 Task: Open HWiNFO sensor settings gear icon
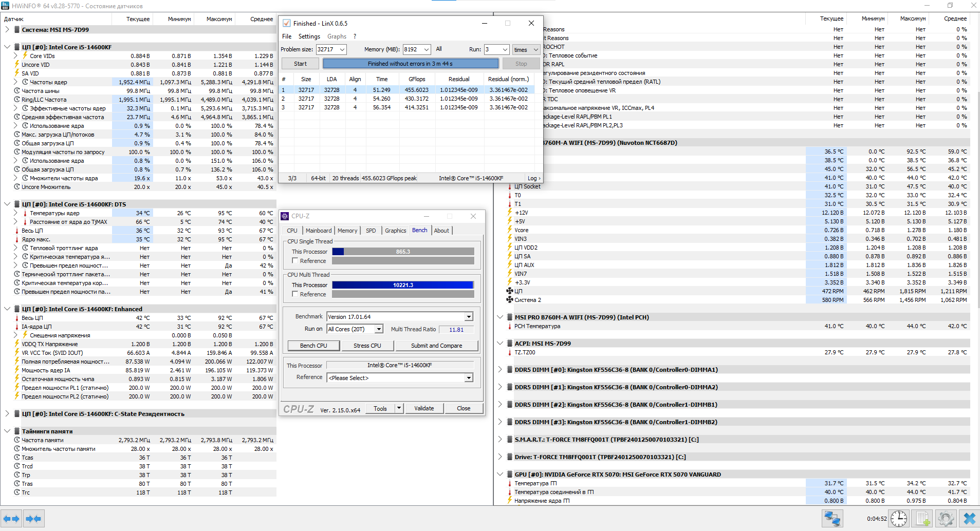coord(946,519)
